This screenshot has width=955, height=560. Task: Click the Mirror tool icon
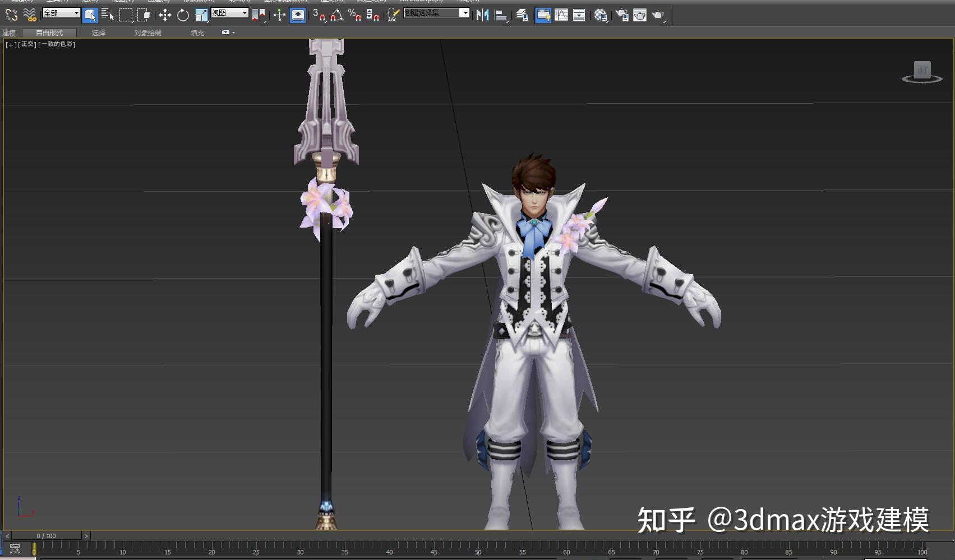482,15
